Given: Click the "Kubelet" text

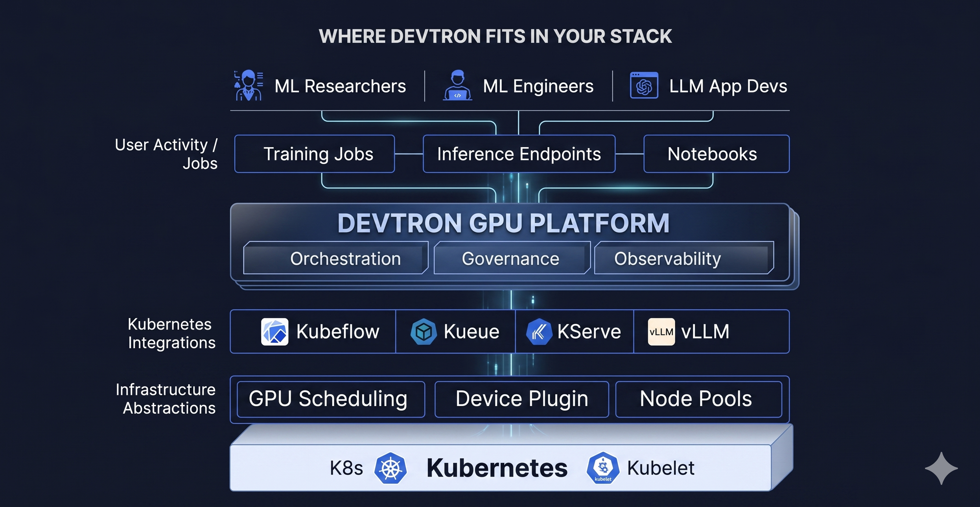Looking at the screenshot, I should point(661,468).
